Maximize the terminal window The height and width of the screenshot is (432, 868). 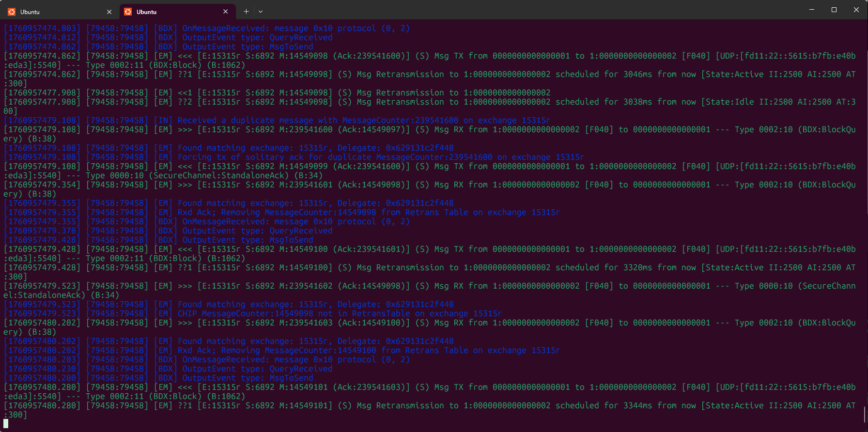point(834,10)
